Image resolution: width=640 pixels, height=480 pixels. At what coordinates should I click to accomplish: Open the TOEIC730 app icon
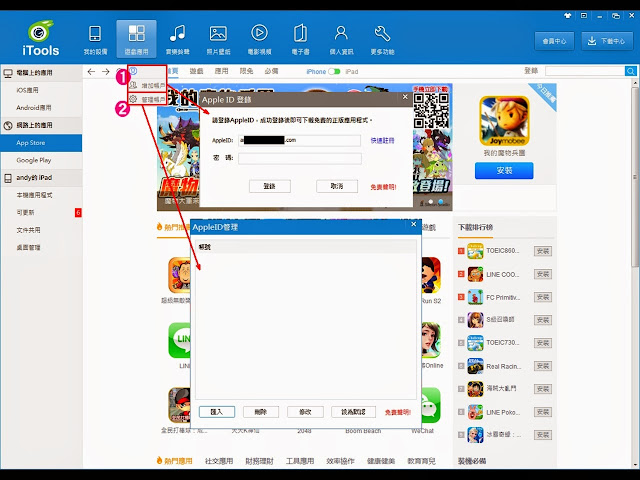tap(475, 343)
